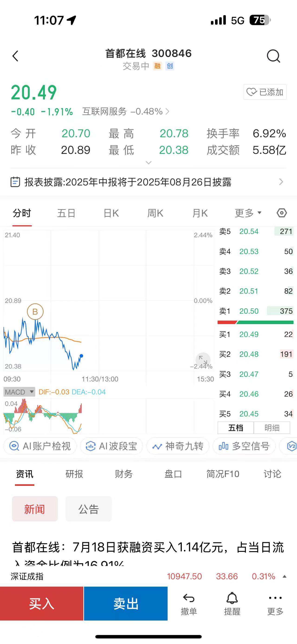Tap the 深证成指 index name
Viewport: 297px width, 644px height.
27,576
